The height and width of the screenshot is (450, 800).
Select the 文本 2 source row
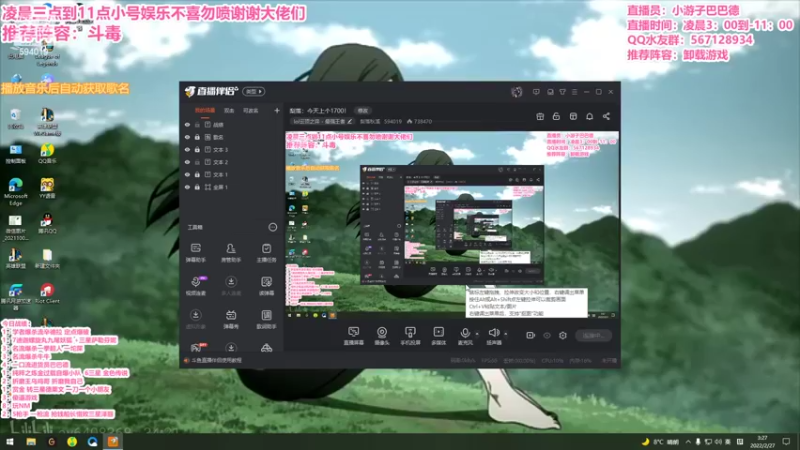coord(232,162)
